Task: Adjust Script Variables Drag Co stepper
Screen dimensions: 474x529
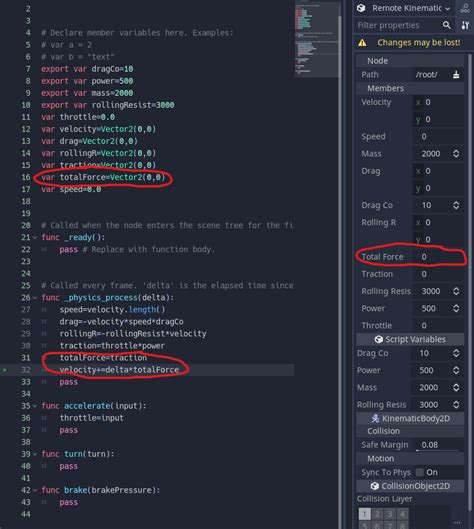Action: coord(456,353)
